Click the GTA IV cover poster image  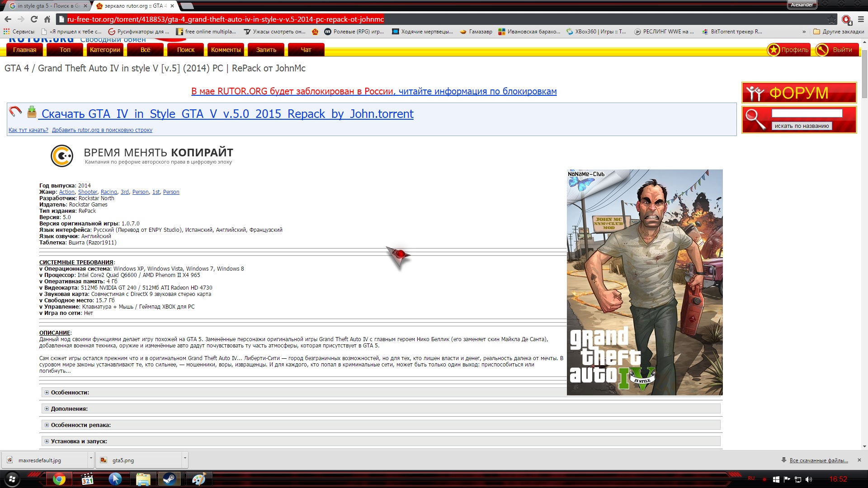645,282
